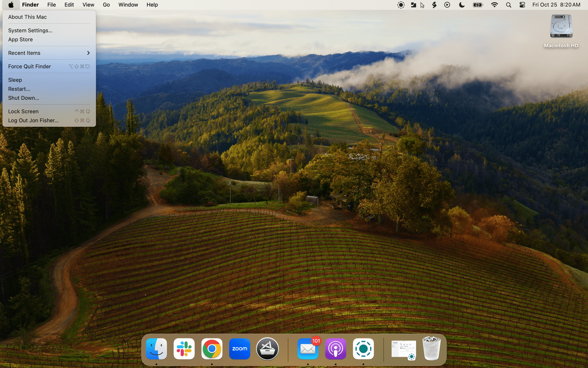Open the Trash in the Dock
Image resolution: width=588 pixels, height=368 pixels.
click(431, 349)
